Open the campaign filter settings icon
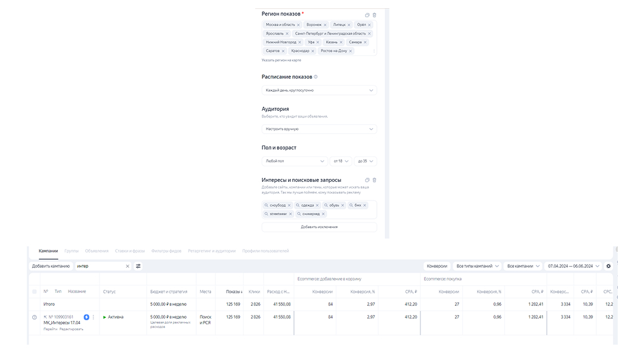 138,266
